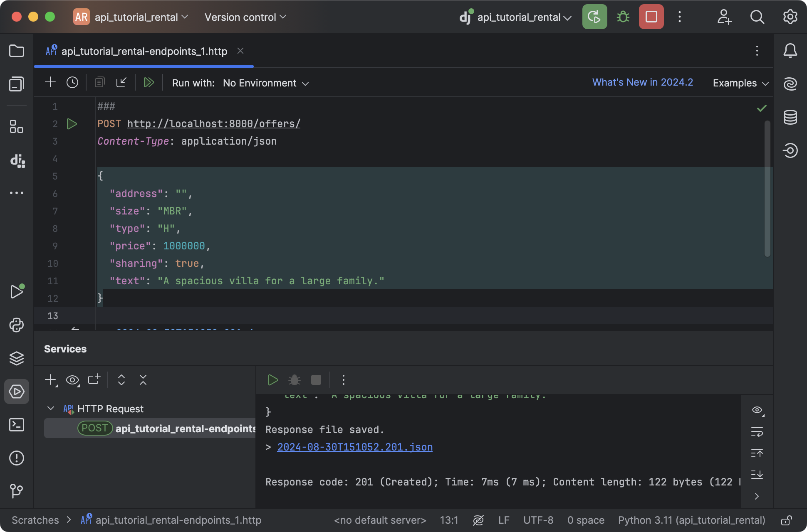Toggle the preview eye icon in Services toolbar
Image resolution: width=807 pixels, height=532 pixels.
pos(73,379)
